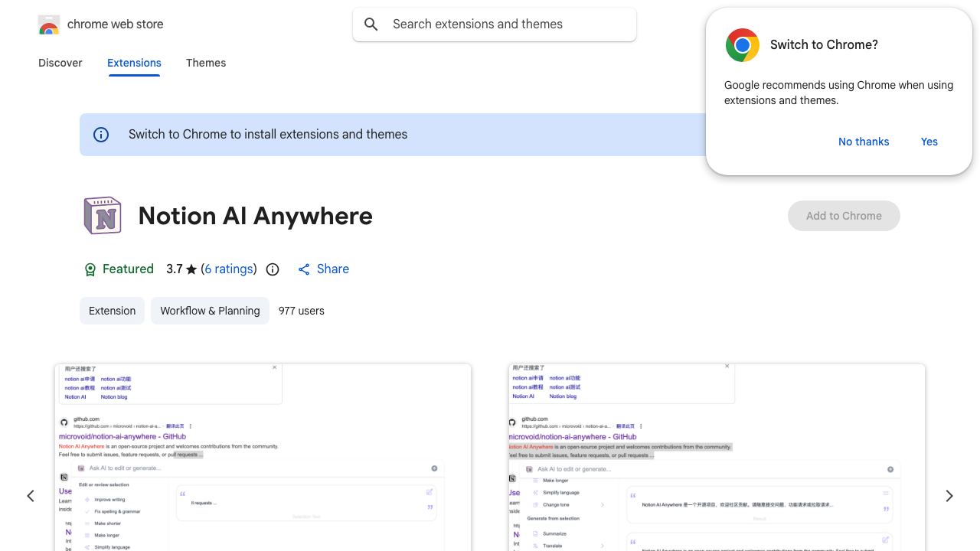The width and height of the screenshot is (980, 551).
Task: Click the search magnifier icon
Action: pos(371,24)
